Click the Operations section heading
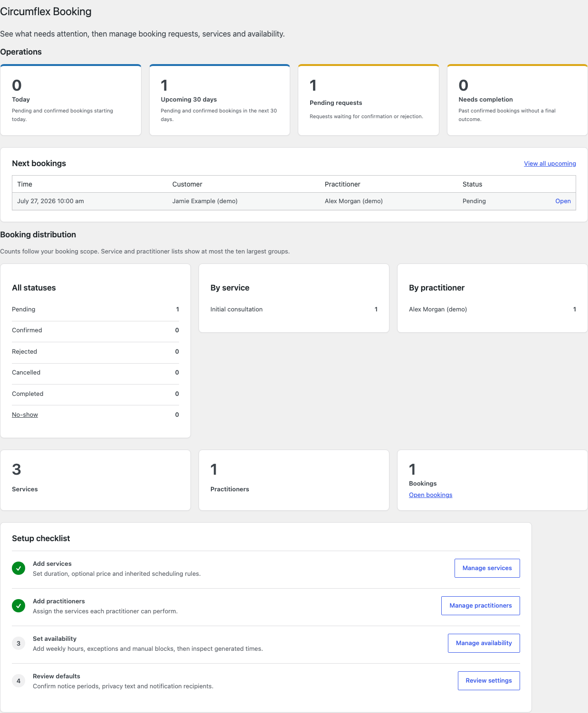The image size is (588, 713). (21, 52)
